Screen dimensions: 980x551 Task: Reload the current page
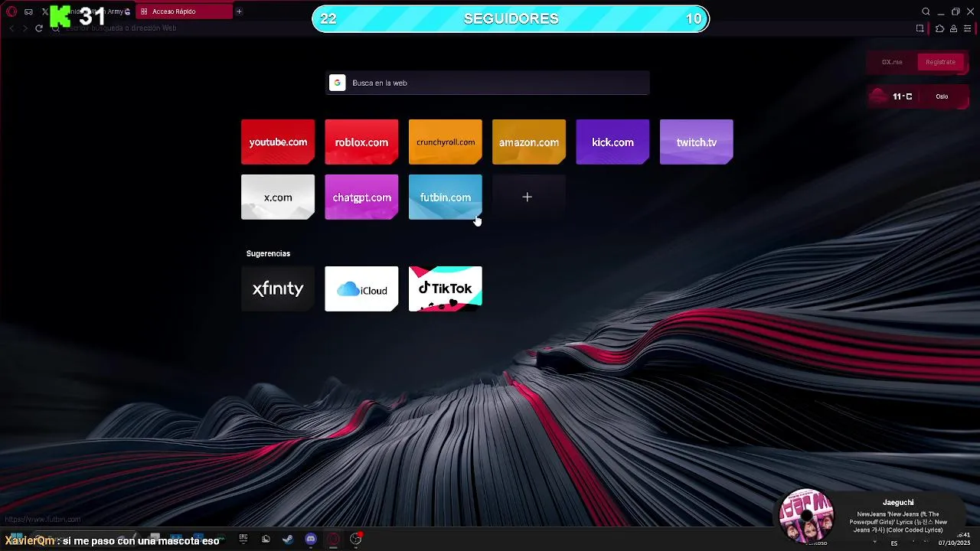click(x=39, y=28)
